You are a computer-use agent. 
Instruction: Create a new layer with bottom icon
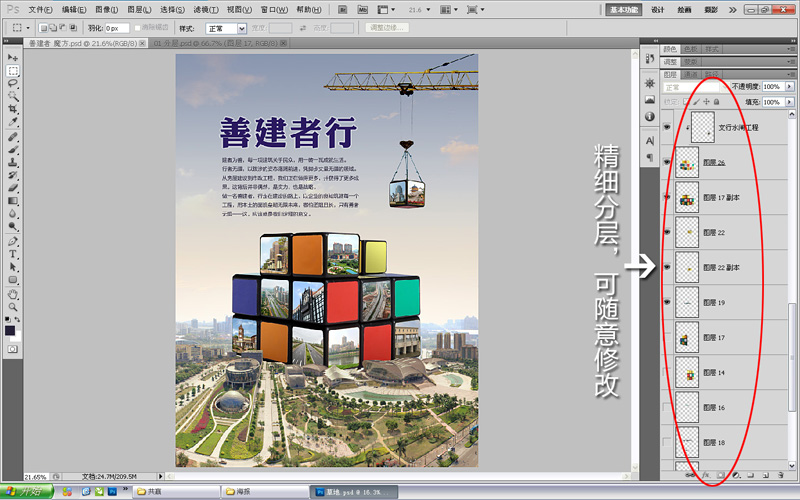(765, 475)
